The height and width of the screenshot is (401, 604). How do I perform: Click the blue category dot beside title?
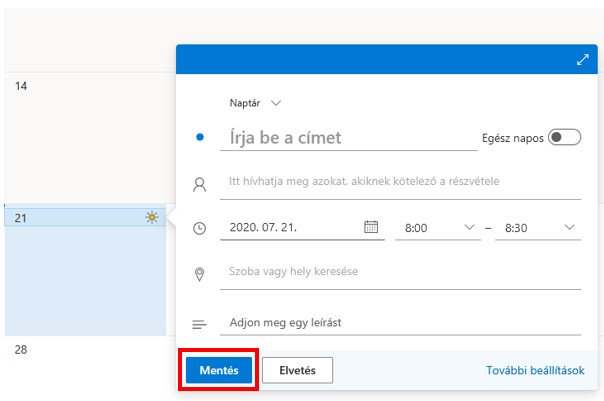[x=200, y=137]
